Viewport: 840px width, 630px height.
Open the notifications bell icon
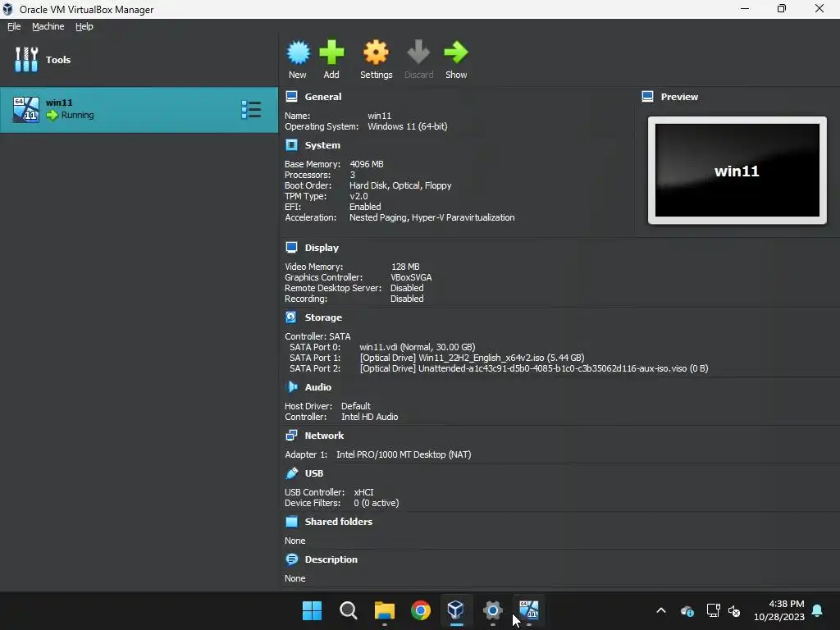coord(818,610)
